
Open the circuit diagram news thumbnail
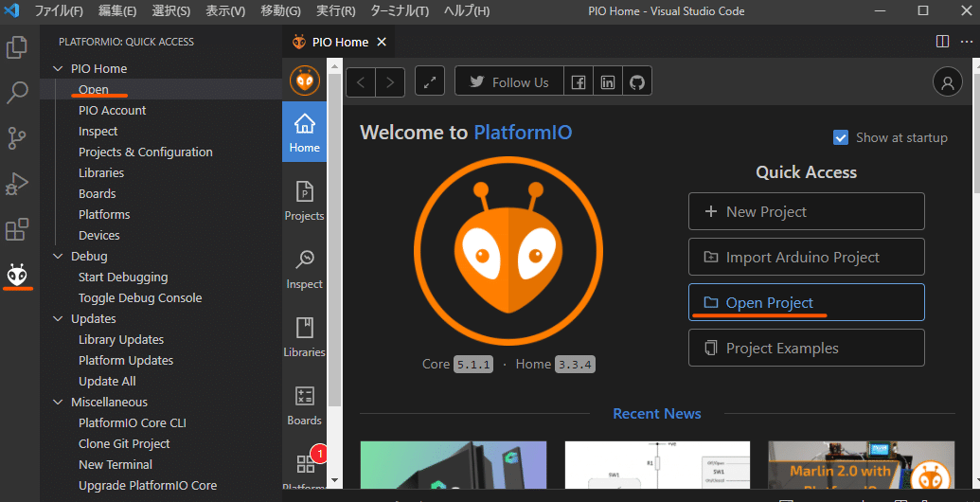coord(657,465)
